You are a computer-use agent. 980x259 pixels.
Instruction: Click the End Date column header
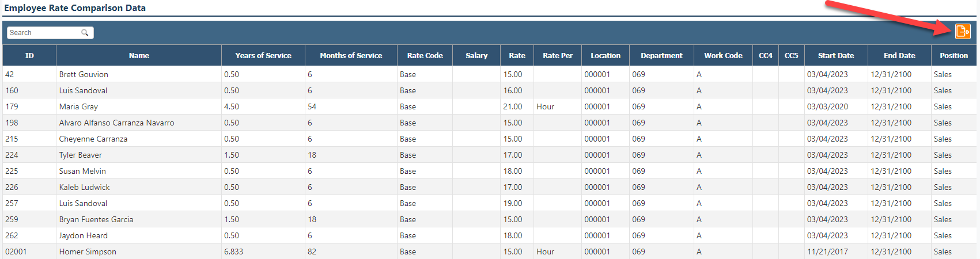tap(899, 56)
